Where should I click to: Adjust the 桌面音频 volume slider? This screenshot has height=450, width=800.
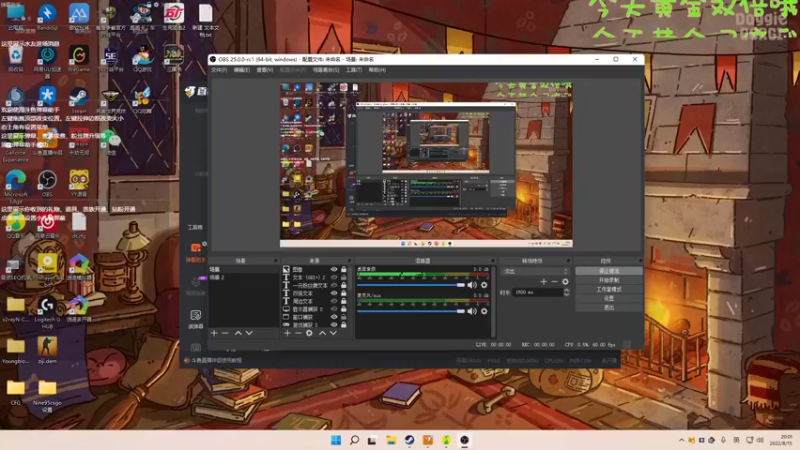[411, 285]
